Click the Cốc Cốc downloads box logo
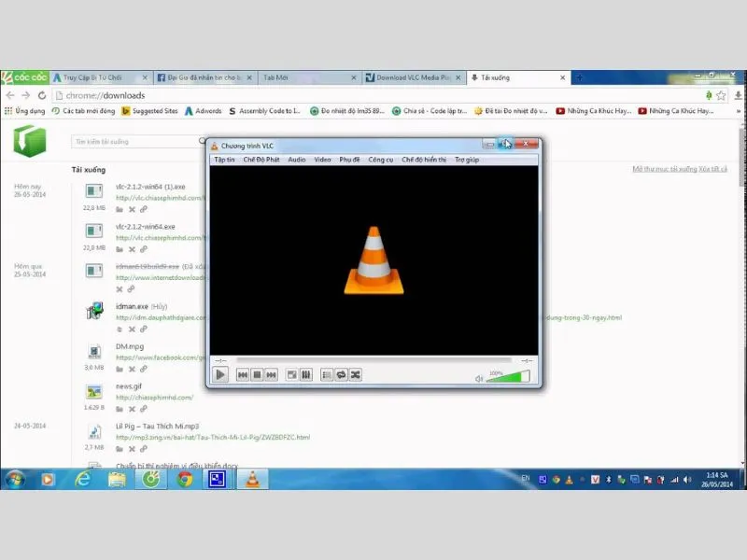This screenshot has height=560, width=747. coord(30,141)
